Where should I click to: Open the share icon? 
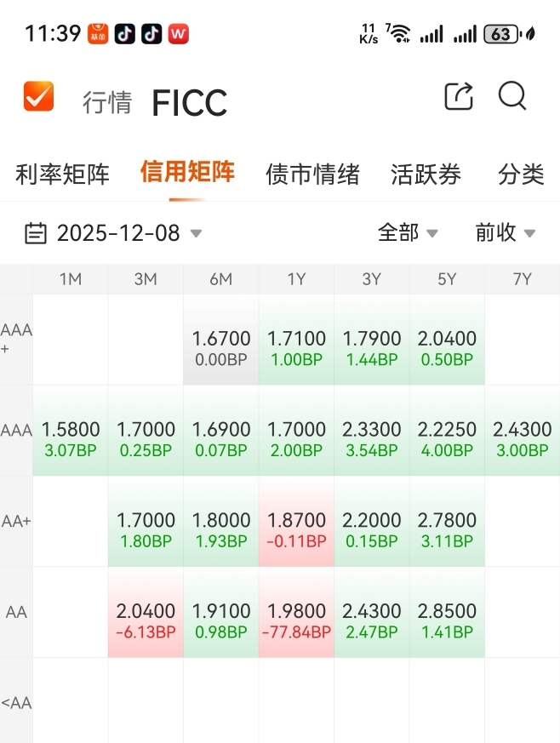coord(459,96)
